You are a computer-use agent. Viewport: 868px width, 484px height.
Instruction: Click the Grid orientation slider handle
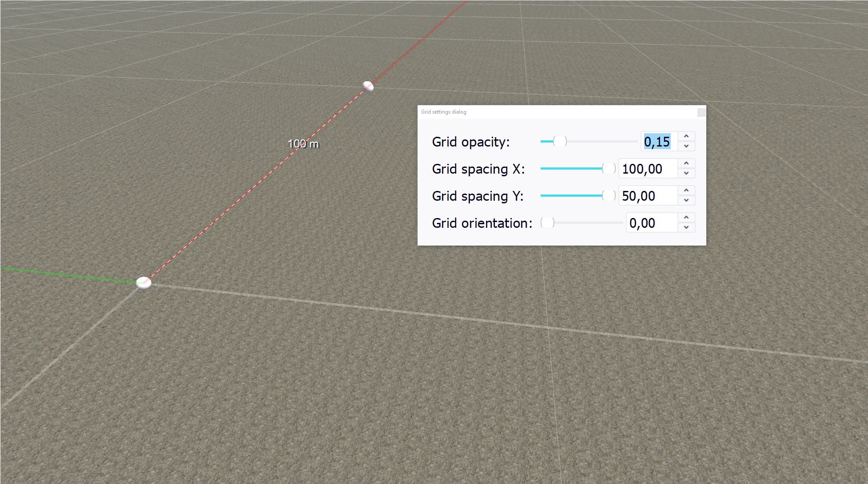[547, 223]
